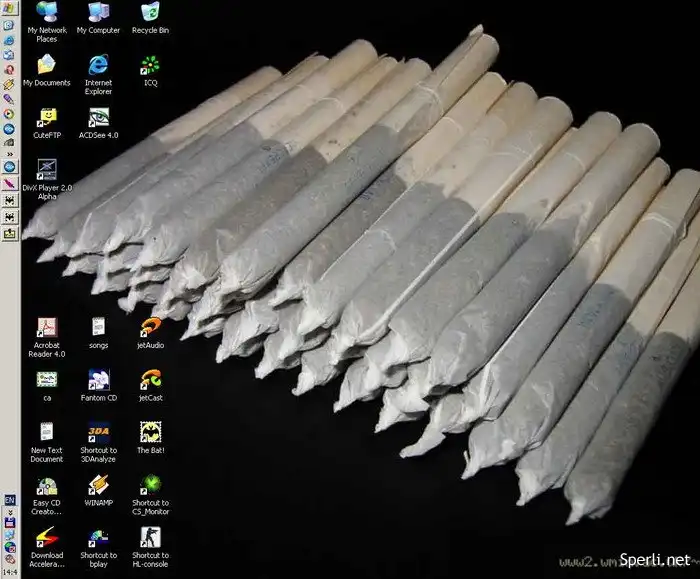Click the system tray clock
Image resolution: width=700 pixels, height=579 pixels.
click(x=10, y=571)
